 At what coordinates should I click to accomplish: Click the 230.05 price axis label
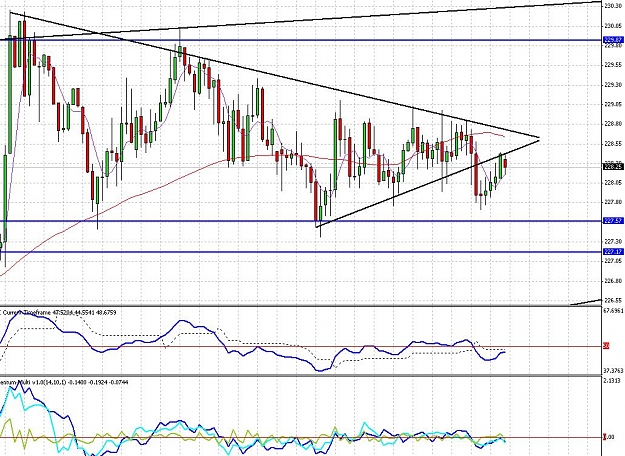(613, 26)
